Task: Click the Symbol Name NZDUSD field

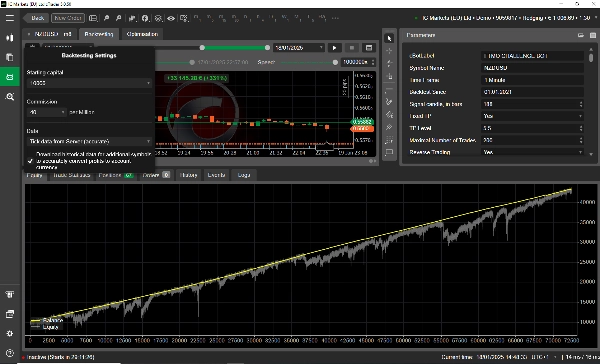Action: click(532, 68)
